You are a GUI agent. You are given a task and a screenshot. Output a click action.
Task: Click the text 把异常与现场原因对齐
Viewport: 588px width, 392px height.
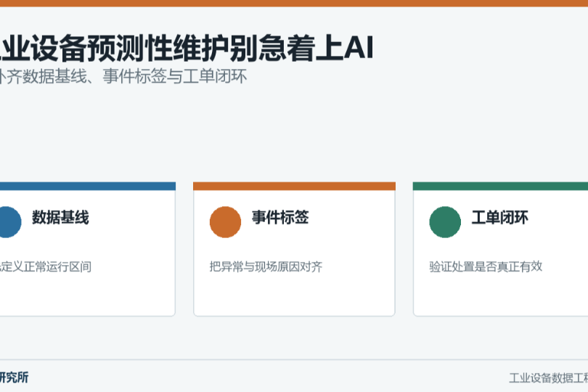[266, 266]
